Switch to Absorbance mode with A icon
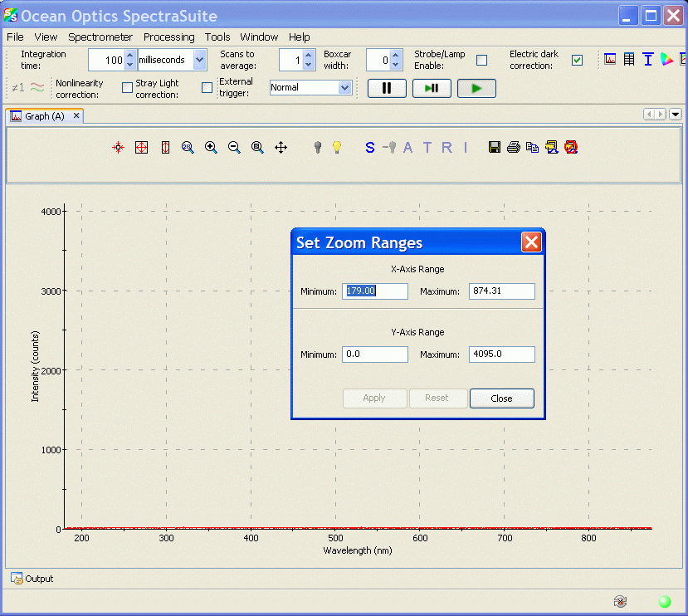Viewport: 688px width, 616px height. click(x=408, y=148)
